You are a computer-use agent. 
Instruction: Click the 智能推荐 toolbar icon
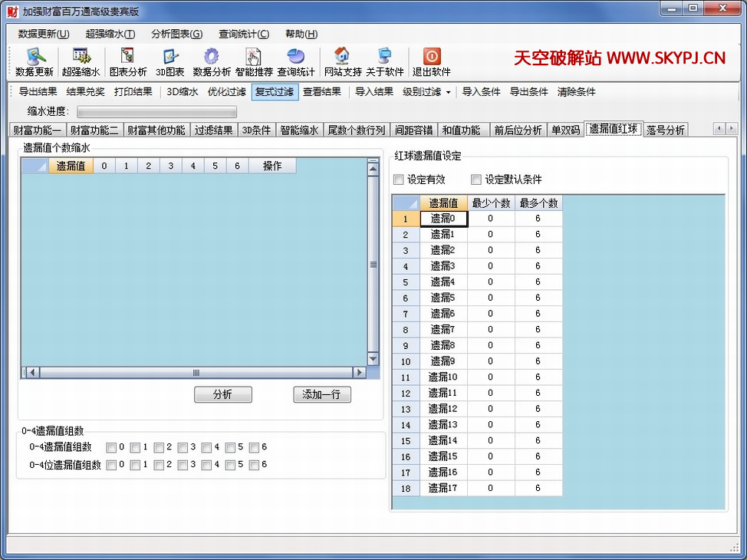[254, 57]
